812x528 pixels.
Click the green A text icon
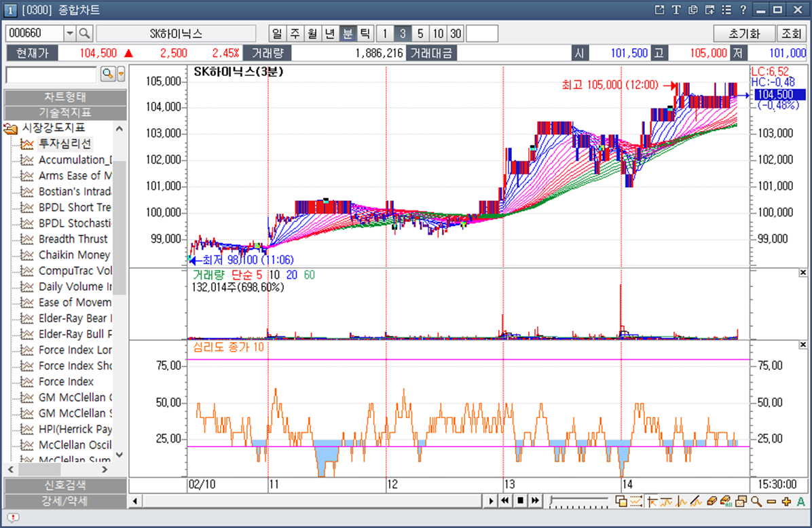800,502
